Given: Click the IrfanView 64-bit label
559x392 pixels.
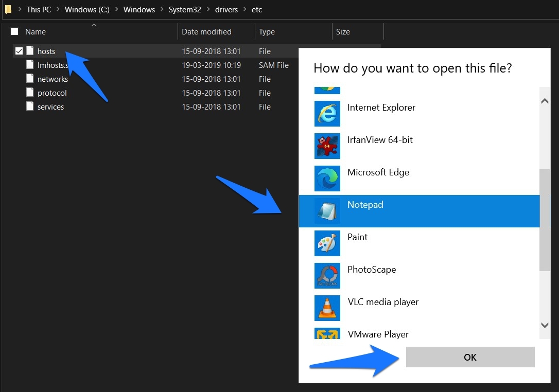Looking at the screenshot, I should pos(380,140).
